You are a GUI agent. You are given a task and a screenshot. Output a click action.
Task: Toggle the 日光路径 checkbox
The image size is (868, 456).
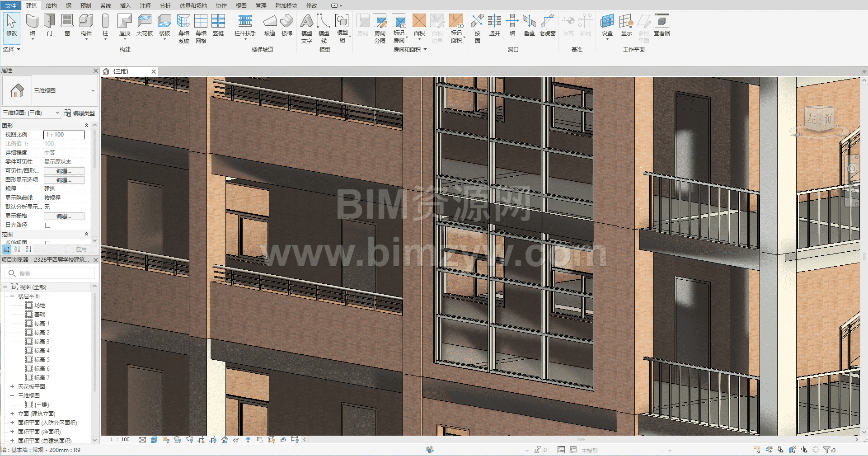click(47, 225)
